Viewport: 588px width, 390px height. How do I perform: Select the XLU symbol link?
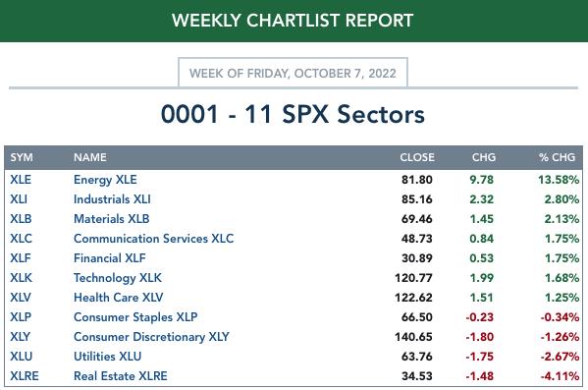pos(22,357)
